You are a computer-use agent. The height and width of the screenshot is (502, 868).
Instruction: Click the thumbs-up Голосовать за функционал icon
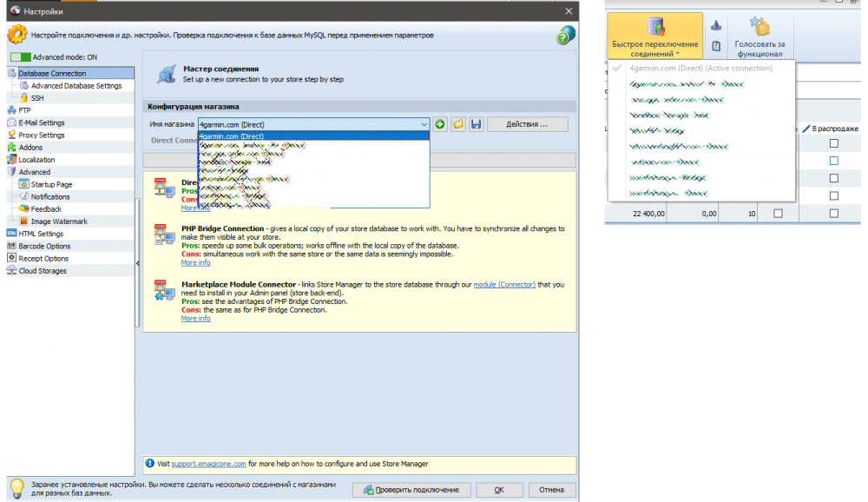pyautogui.click(x=760, y=27)
